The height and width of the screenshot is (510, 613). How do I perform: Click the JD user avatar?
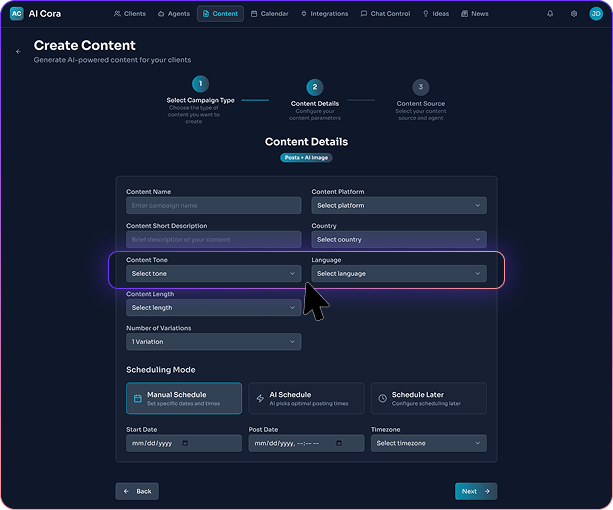pos(596,14)
